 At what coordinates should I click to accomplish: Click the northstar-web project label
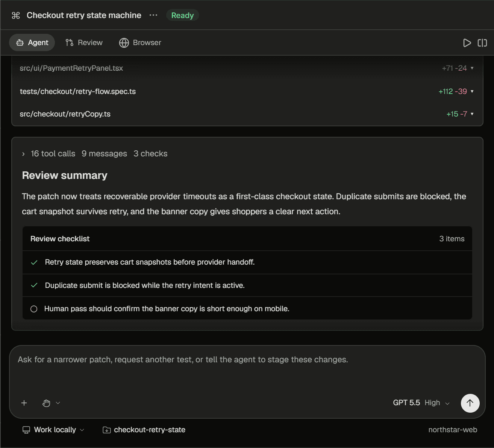(453, 430)
